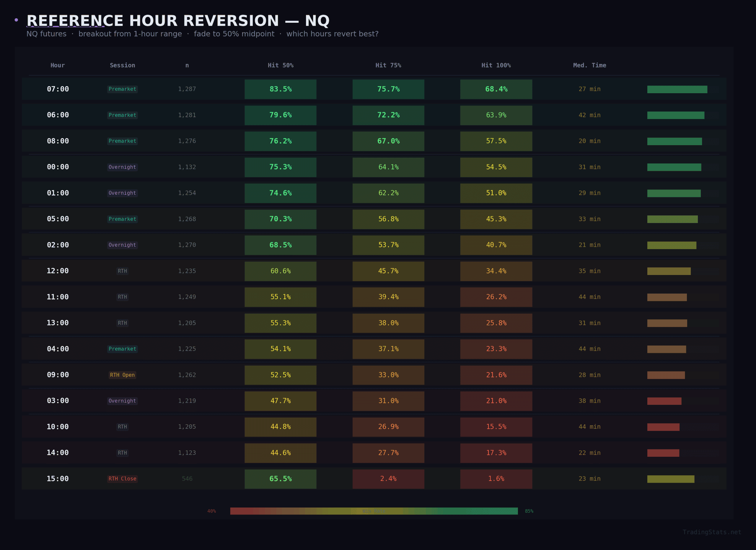
Task: Select the Premarket badge on the 07:00 row
Action: pyautogui.click(x=122, y=89)
